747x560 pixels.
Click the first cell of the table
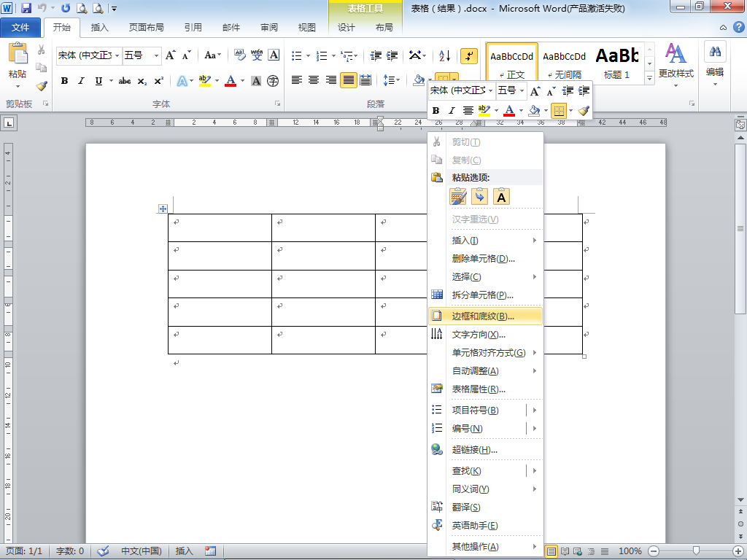[220, 227]
